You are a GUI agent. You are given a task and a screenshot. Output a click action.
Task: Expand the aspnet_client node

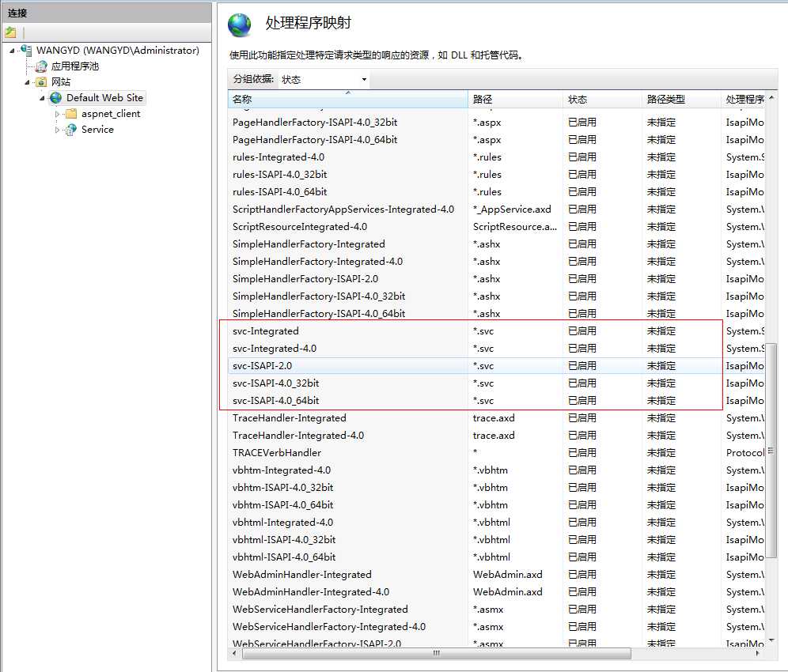[57, 114]
